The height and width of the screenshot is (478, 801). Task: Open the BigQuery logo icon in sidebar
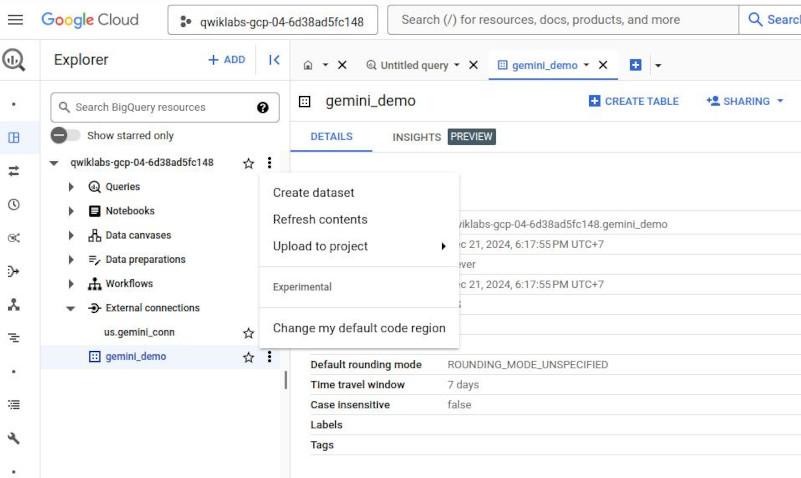pyautogui.click(x=14, y=60)
